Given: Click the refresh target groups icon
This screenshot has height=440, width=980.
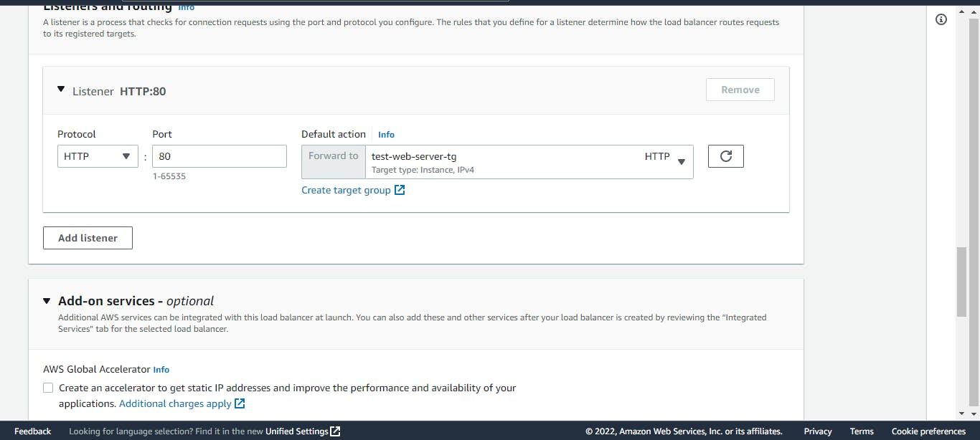Looking at the screenshot, I should click(x=726, y=156).
